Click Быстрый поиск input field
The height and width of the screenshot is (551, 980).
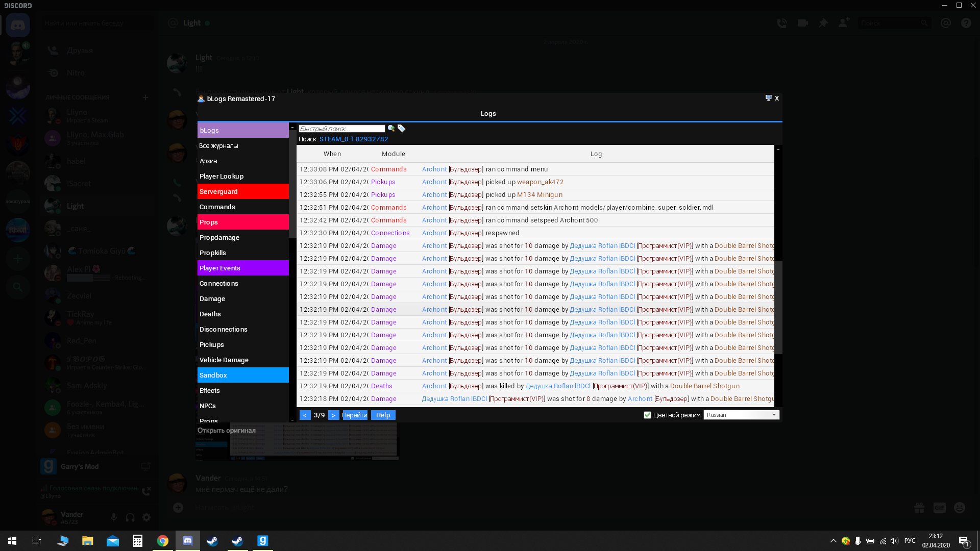(341, 129)
